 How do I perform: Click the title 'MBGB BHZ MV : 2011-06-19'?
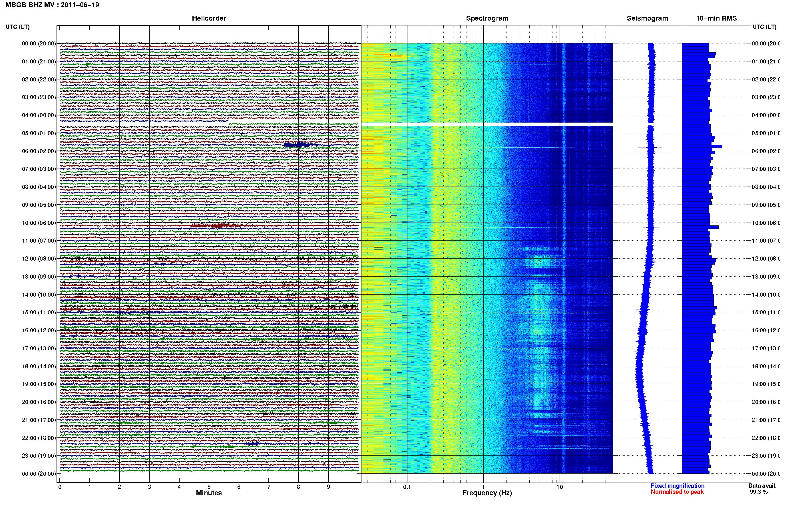52,5
